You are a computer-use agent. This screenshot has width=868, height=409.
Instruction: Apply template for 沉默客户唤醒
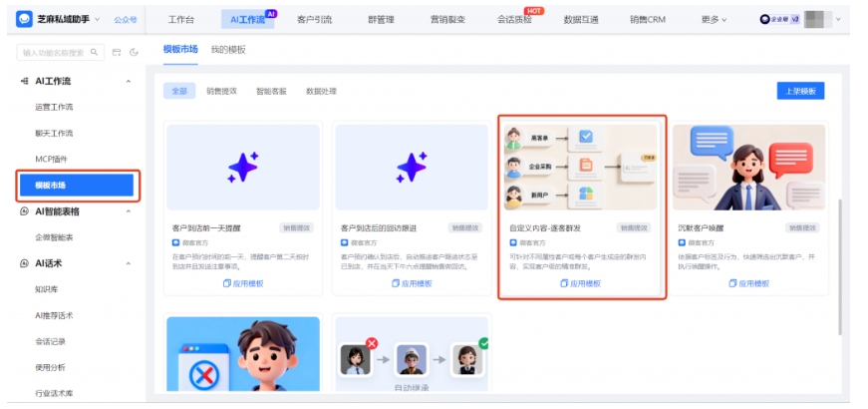[748, 283]
